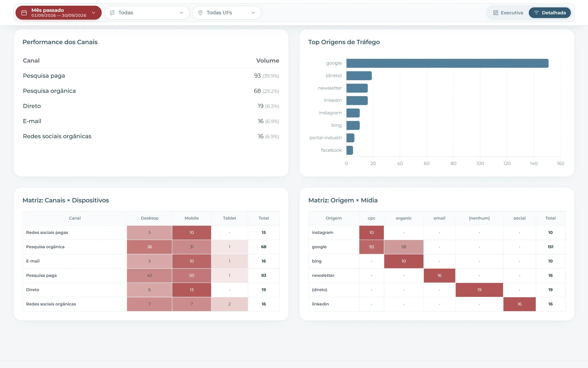Select the Pesquisa paga row in Performance table

[151, 76]
